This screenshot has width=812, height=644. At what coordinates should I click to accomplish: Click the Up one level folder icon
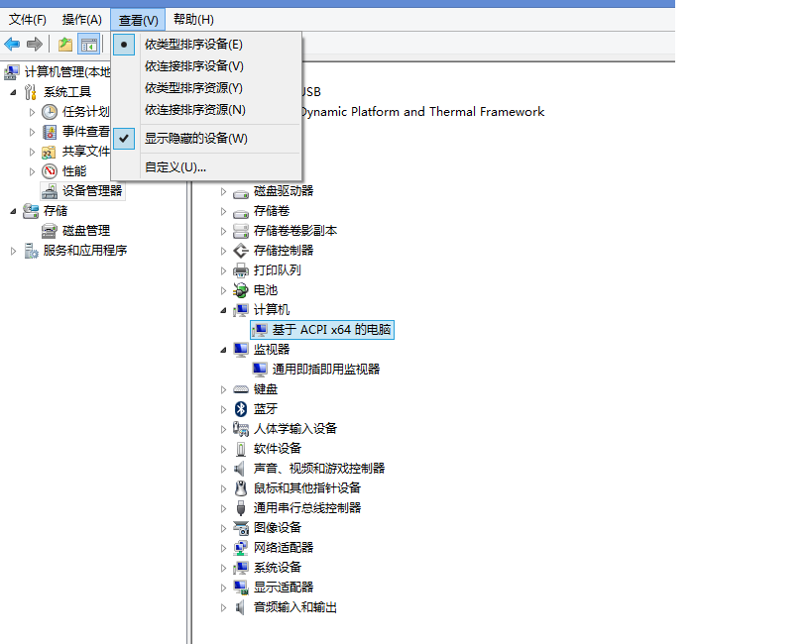coord(65,44)
